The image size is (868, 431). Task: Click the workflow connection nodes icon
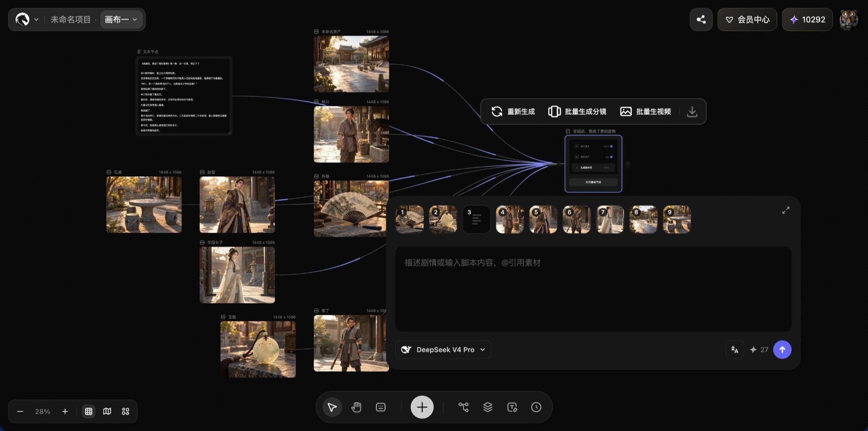[464, 407]
